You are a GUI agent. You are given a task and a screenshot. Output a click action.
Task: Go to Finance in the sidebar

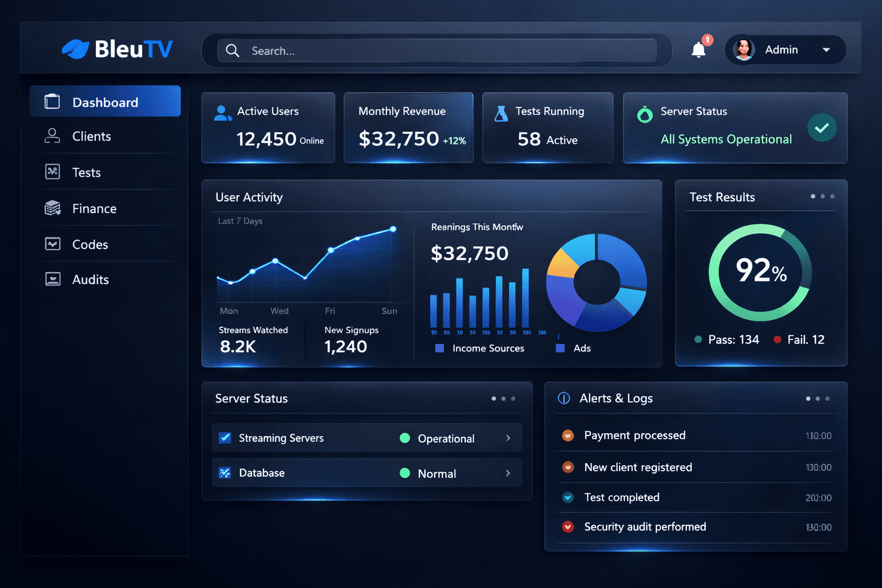click(94, 209)
